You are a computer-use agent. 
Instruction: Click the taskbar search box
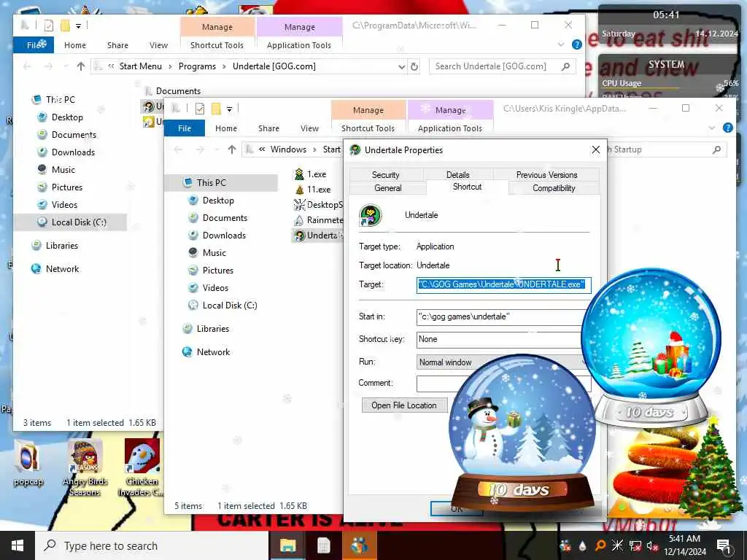tap(152, 545)
